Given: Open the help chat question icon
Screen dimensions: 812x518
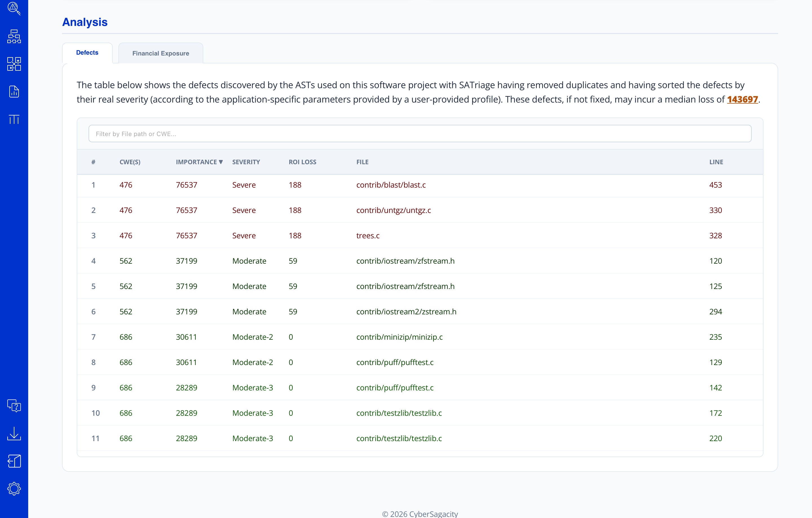Looking at the screenshot, I should point(14,406).
